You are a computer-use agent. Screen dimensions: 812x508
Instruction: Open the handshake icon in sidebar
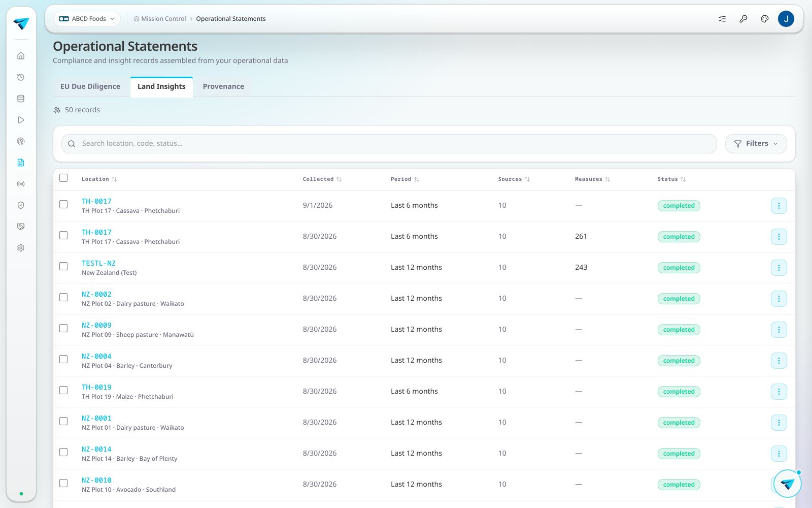pos(21,227)
